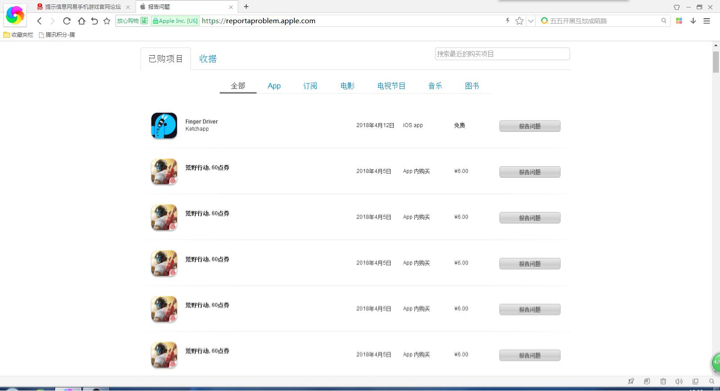The width and height of the screenshot is (720, 391).
Task: Bookmark page with address bar star
Action: (x=519, y=21)
